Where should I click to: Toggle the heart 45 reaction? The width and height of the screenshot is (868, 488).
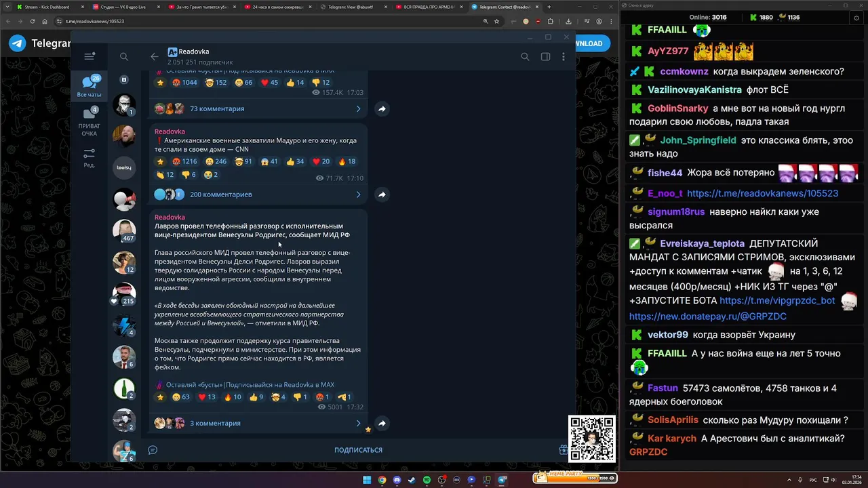coord(269,83)
